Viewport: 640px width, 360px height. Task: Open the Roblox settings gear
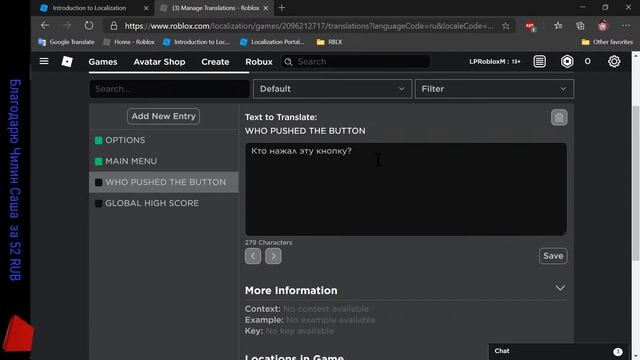[x=614, y=62]
